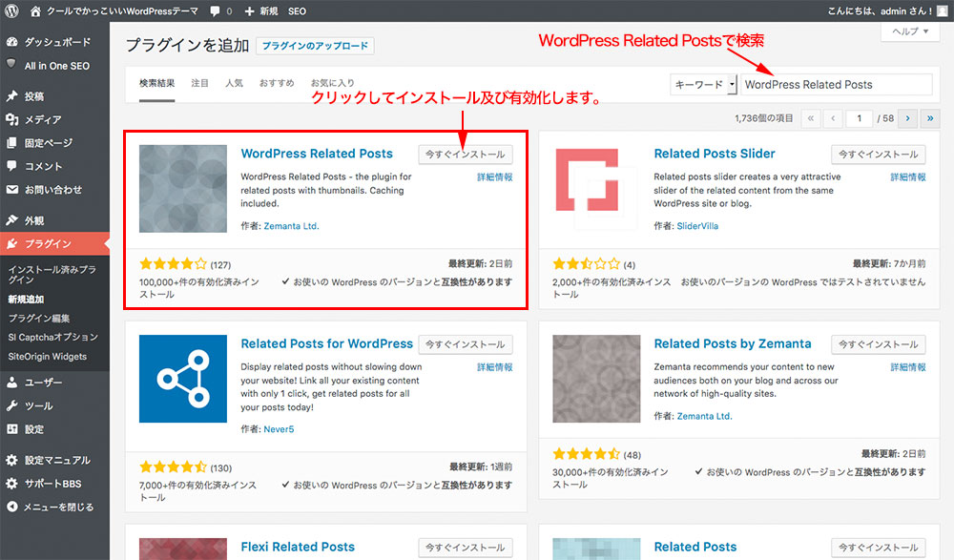Click the メニューを閉じる collapse arrow icon

(x=11, y=507)
